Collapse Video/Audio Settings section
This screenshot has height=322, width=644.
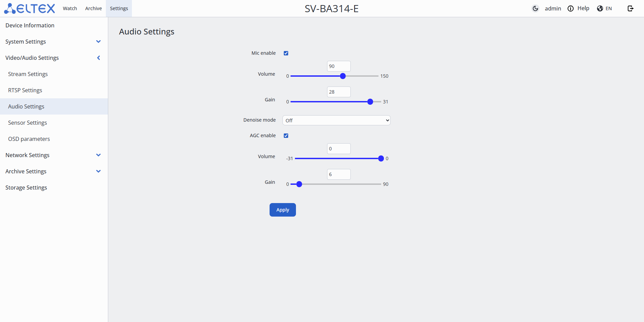[x=98, y=58]
